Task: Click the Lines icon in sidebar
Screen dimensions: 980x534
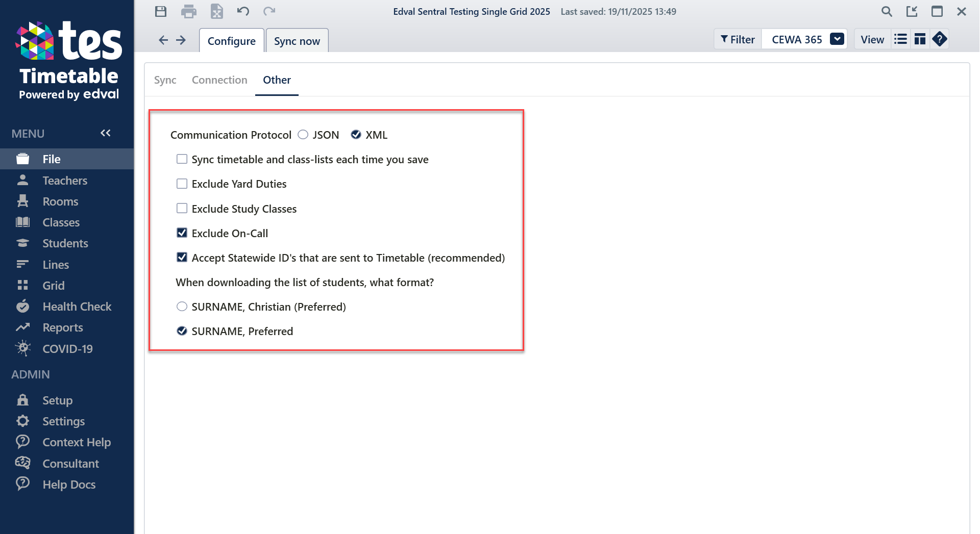Action: pyautogui.click(x=22, y=264)
